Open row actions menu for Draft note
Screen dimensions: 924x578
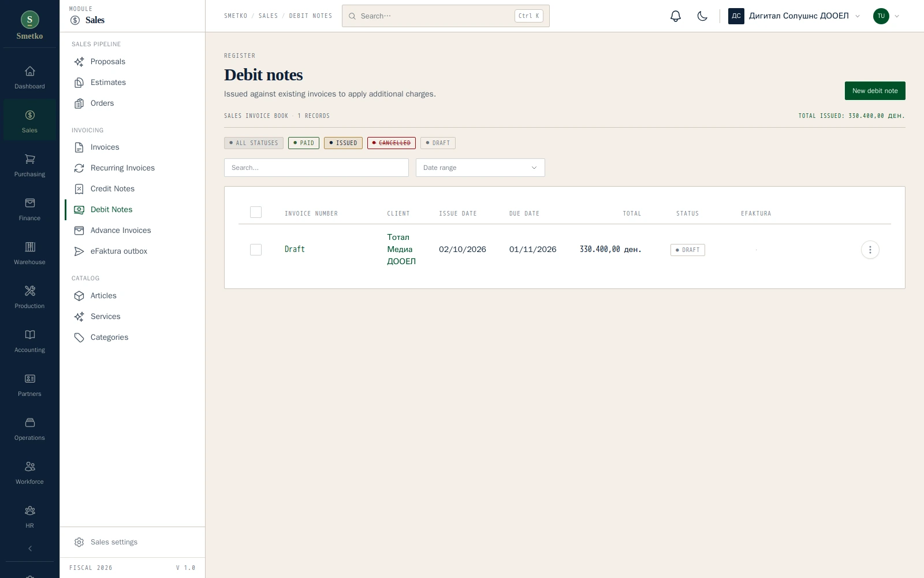click(870, 250)
